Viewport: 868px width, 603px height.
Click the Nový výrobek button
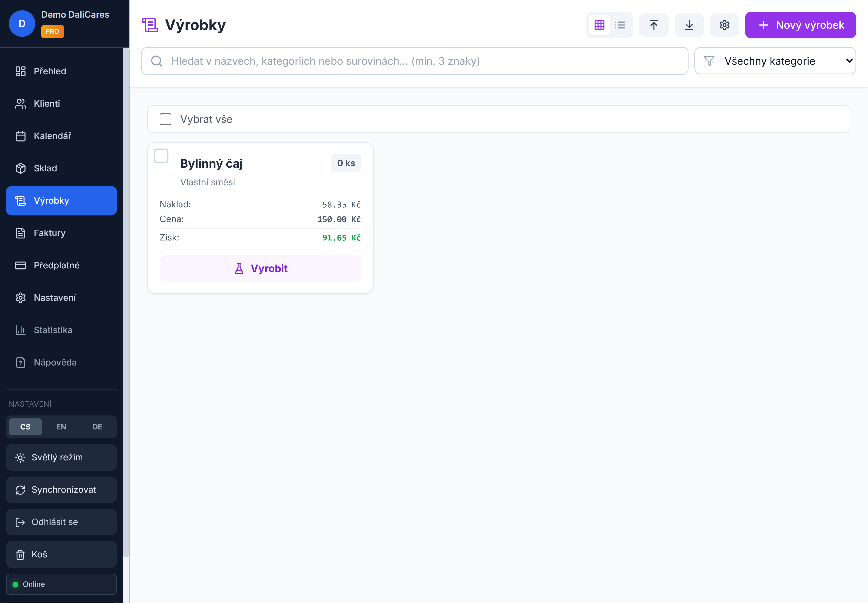pyautogui.click(x=800, y=25)
